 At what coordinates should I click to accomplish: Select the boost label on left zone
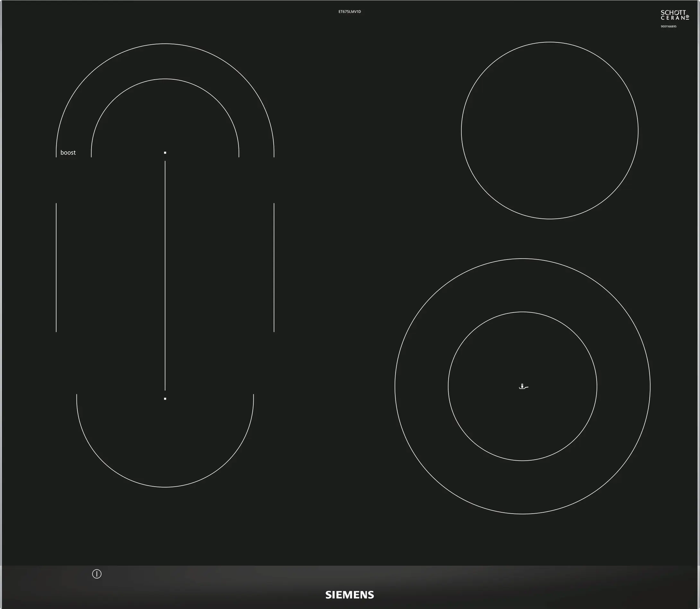coord(68,153)
